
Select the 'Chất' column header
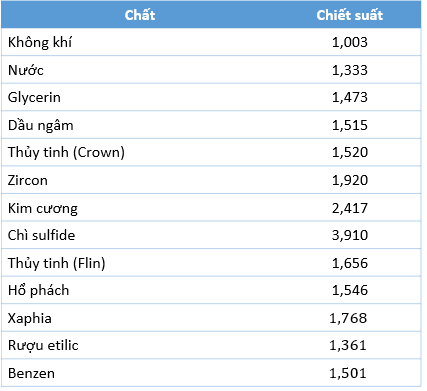[x=140, y=15]
